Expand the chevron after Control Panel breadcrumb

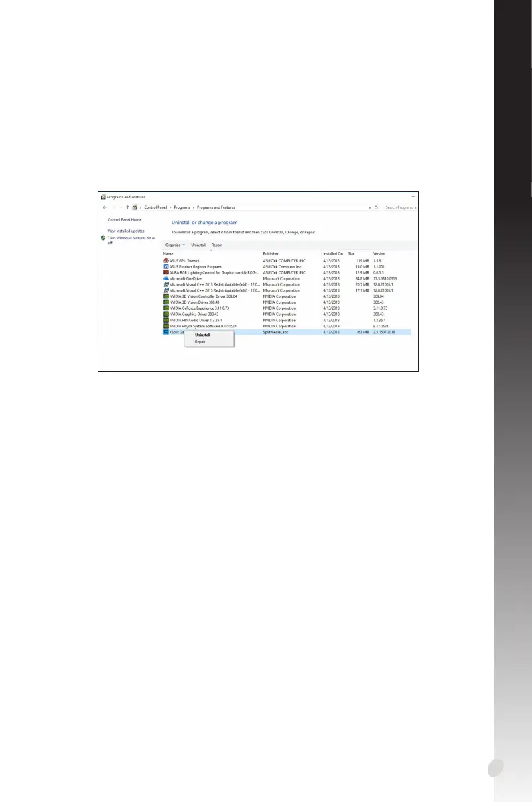coord(170,207)
